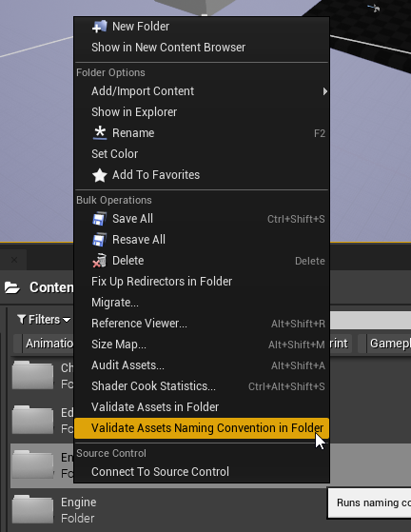The width and height of the screenshot is (411, 532).
Task: Choose Show in Explorer menu entry
Action: coord(202,112)
